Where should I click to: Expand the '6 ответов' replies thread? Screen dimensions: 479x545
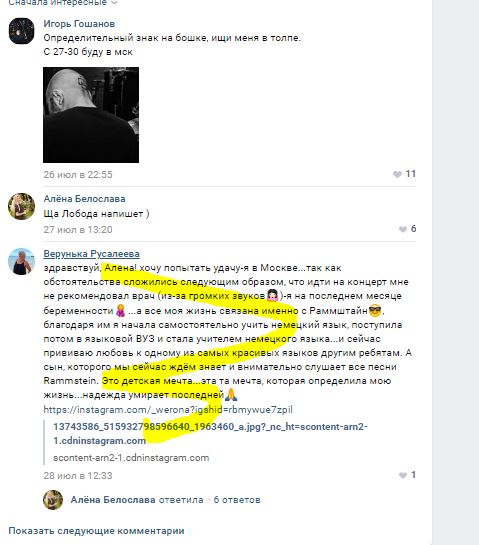[x=237, y=500]
